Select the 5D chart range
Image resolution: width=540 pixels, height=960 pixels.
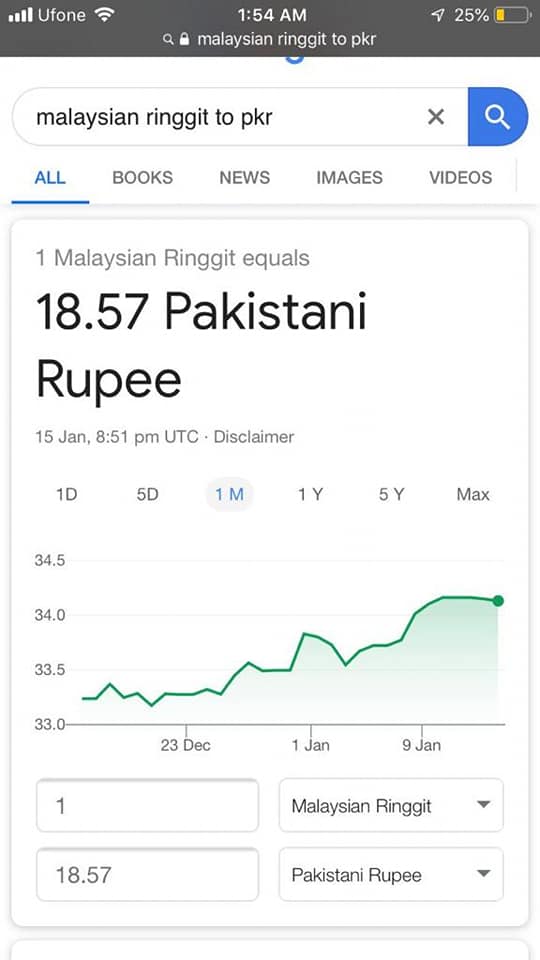coord(148,495)
